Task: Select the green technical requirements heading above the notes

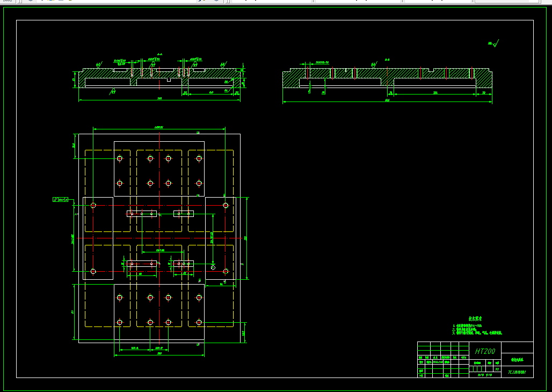Action: (x=475, y=319)
